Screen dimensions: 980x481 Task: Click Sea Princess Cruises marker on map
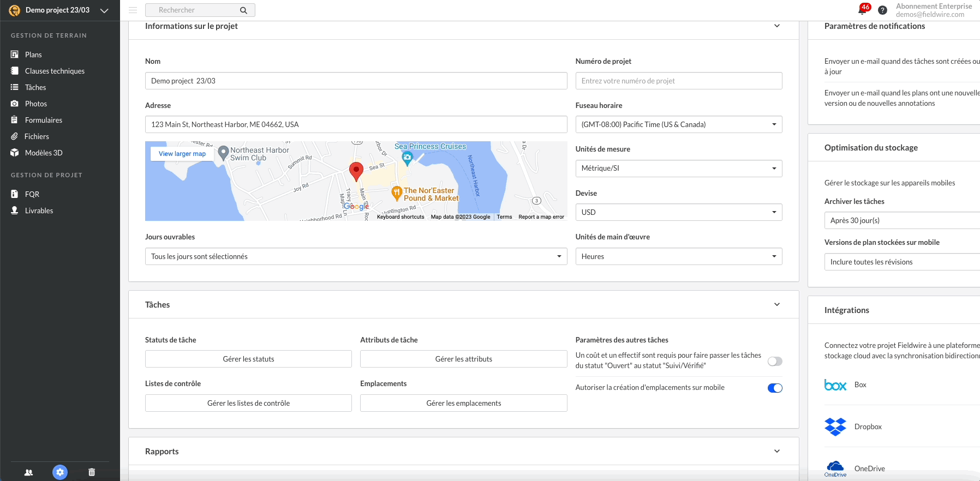tap(407, 158)
